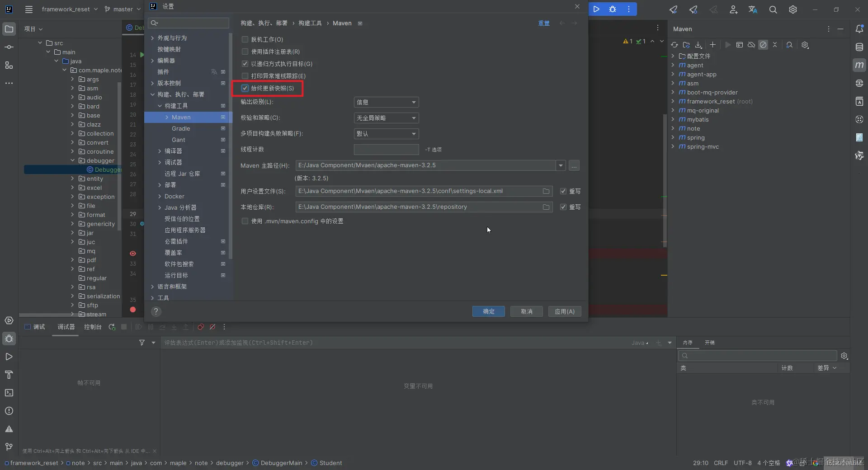
Task: Enable print exception stack traces checkbox
Action: [245, 76]
